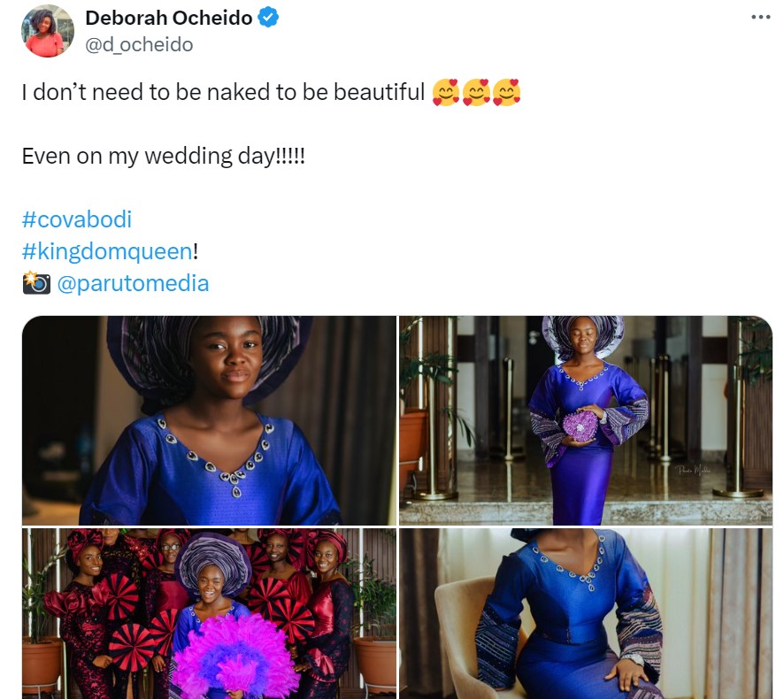Open the top-right full-length blue dress photo
The image size is (784, 699).
pyautogui.click(x=586, y=420)
